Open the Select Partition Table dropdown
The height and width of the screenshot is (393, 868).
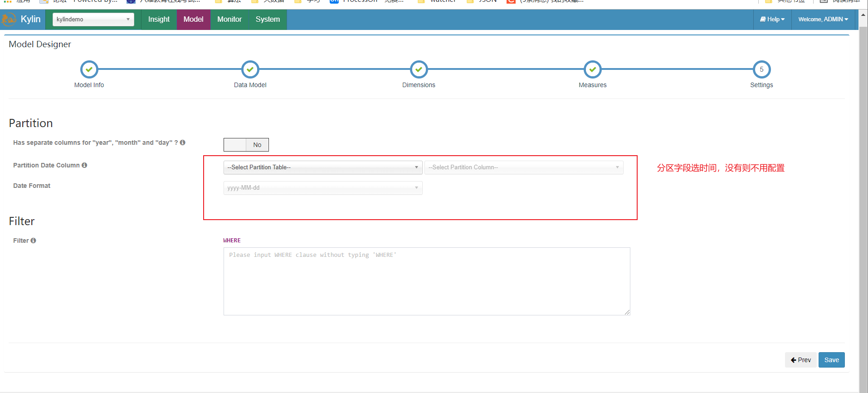tap(323, 167)
